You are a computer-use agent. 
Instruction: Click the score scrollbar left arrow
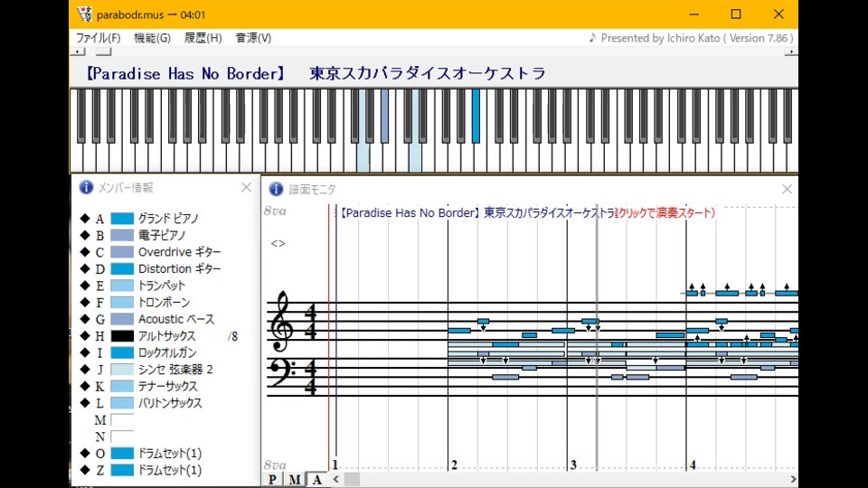tap(336, 479)
